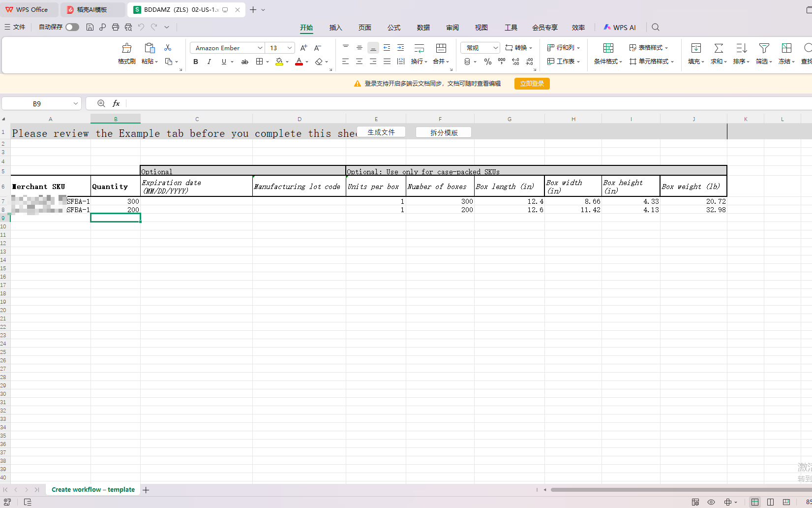This screenshot has height=508, width=812.
Task: Open the font size 13 dropdown
Action: (x=290, y=48)
